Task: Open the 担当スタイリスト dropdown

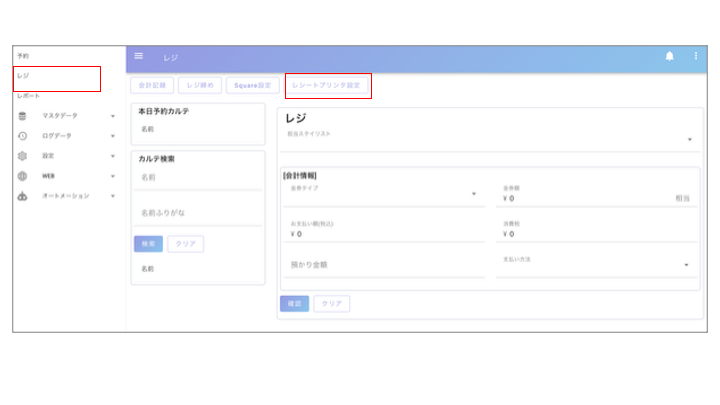Action: 689,140
